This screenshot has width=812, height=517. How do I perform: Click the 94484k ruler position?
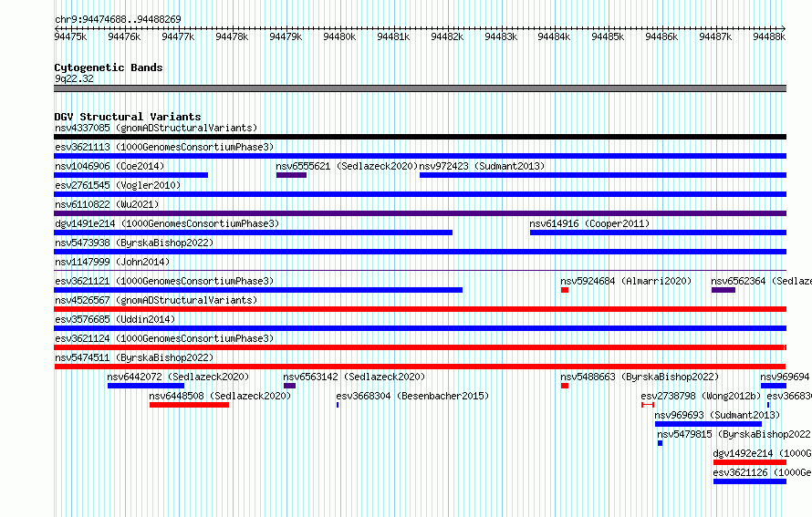(554, 36)
